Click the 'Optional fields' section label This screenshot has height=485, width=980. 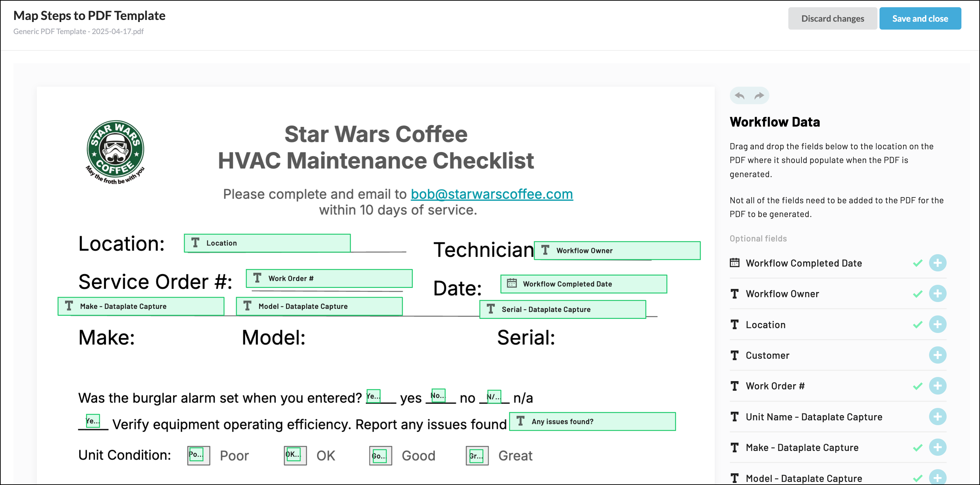pyautogui.click(x=758, y=239)
